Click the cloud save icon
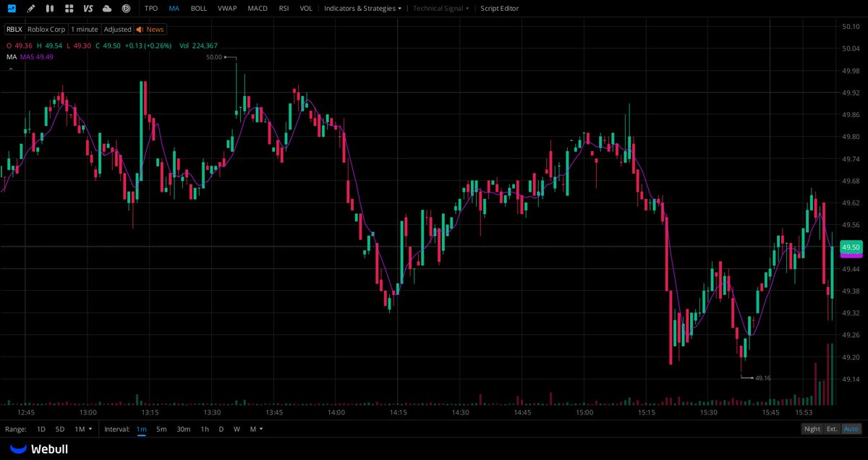 pos(107,8)
